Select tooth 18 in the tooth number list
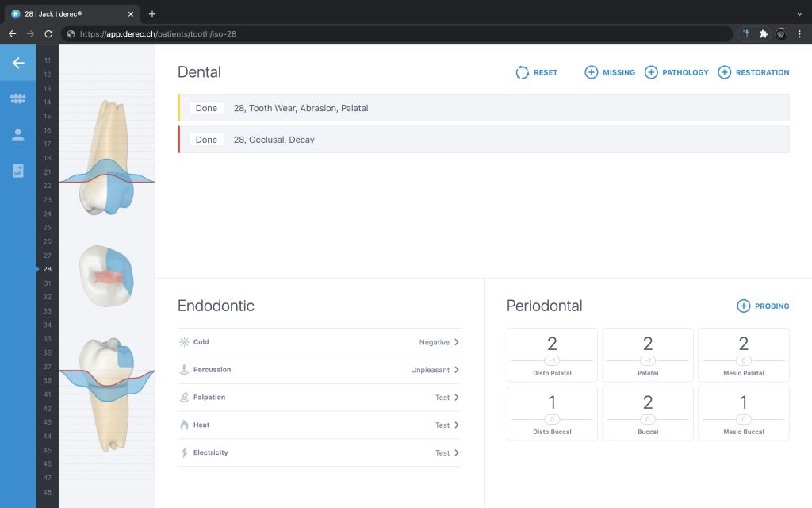Image resolution: width=812 pixels, height=508 pixels. (47, 158)
